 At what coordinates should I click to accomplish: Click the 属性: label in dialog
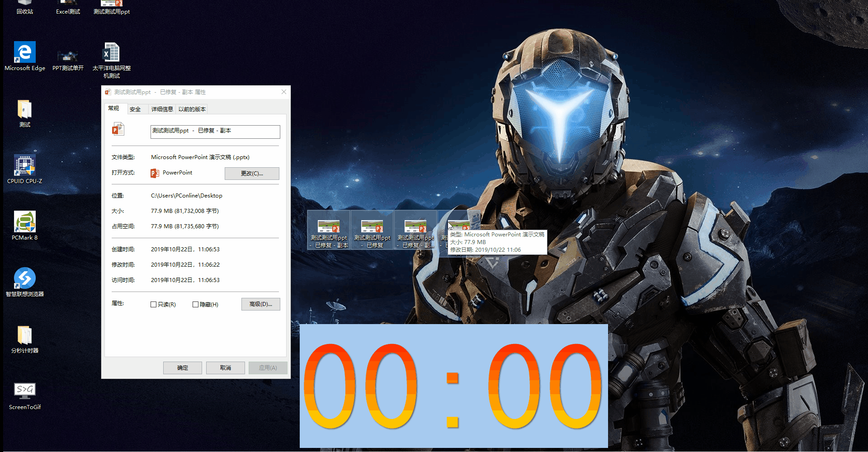(x=118, y=303)
